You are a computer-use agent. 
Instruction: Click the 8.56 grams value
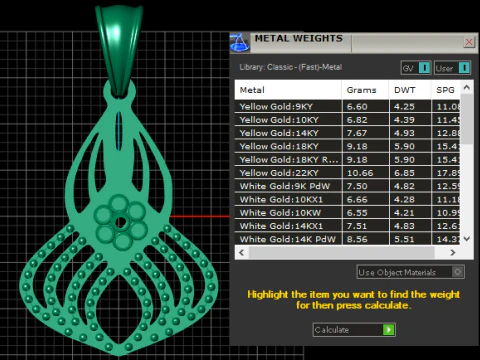357,239
